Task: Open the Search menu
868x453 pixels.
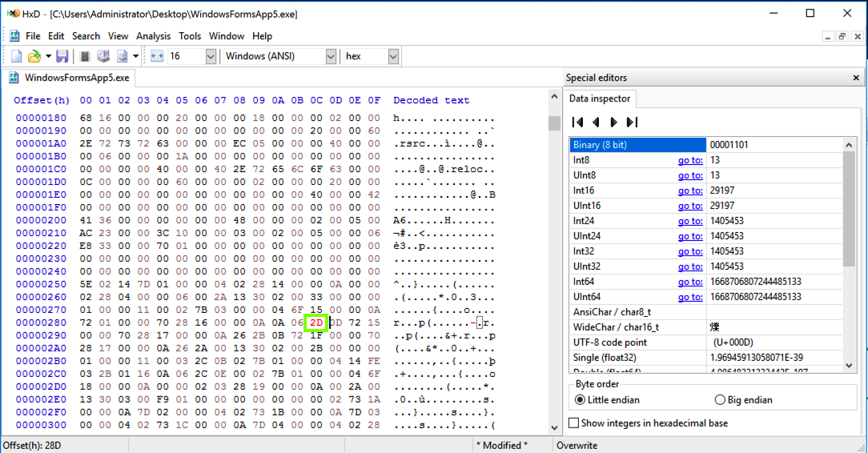Action: pos(86,36)
